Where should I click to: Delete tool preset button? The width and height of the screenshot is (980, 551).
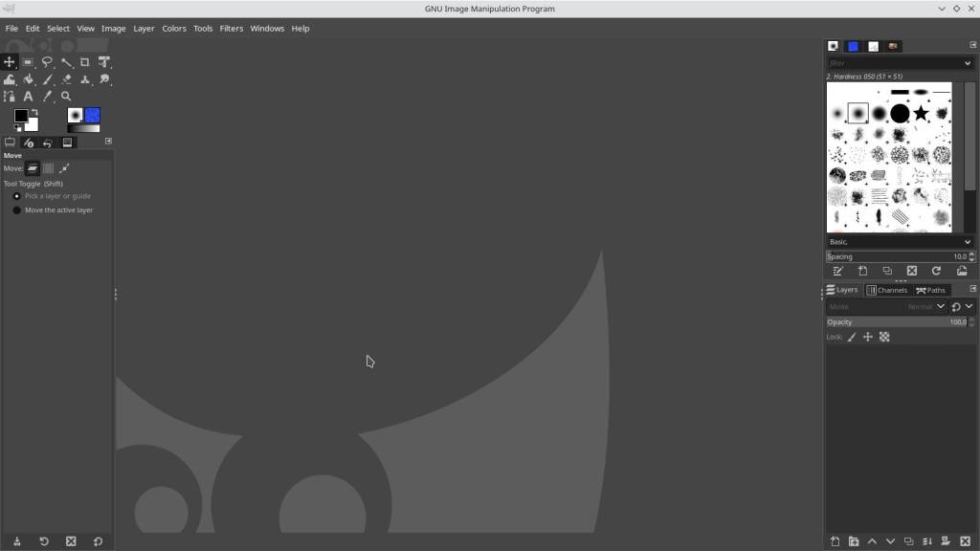coord(71,541)
